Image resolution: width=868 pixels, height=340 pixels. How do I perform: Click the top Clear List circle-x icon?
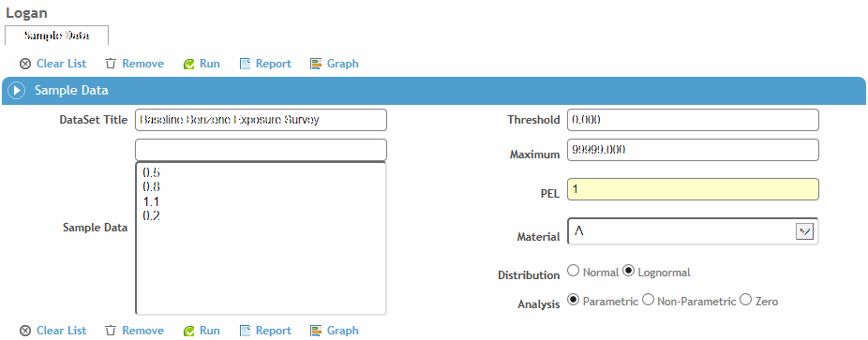point(25,64)
